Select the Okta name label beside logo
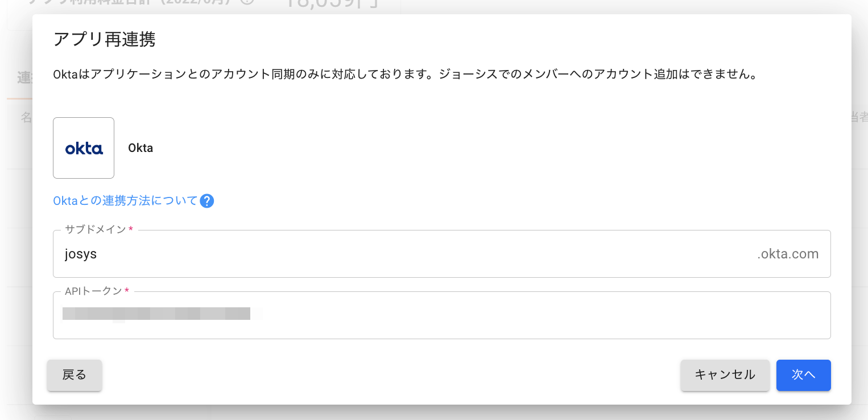The image size is (868, 420). tap(140, 148)
